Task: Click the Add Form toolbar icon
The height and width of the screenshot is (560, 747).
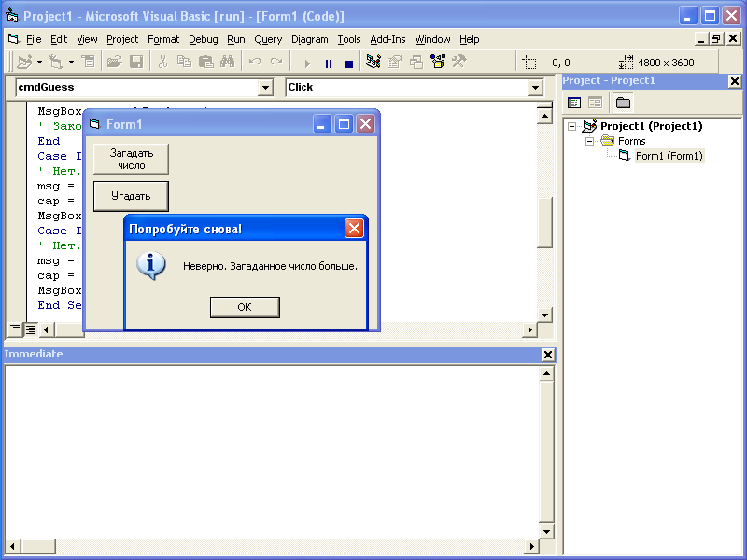Action: pos(56,62)
